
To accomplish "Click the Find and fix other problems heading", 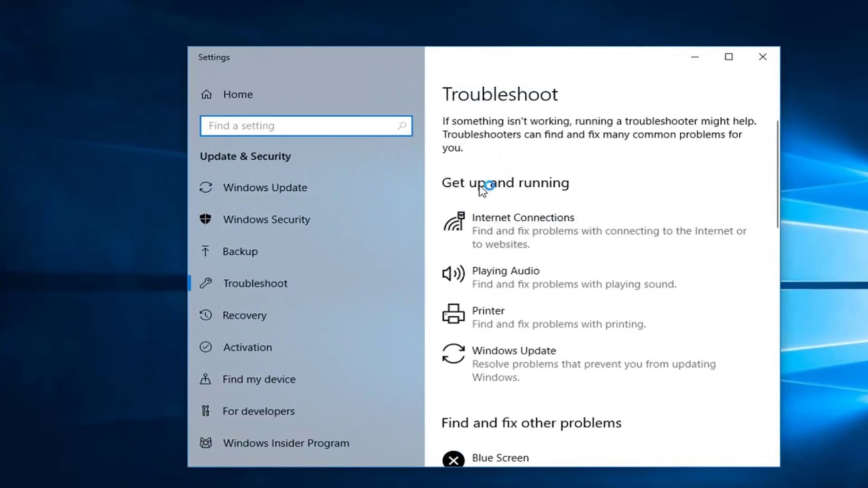I will (x=531, y=422).
